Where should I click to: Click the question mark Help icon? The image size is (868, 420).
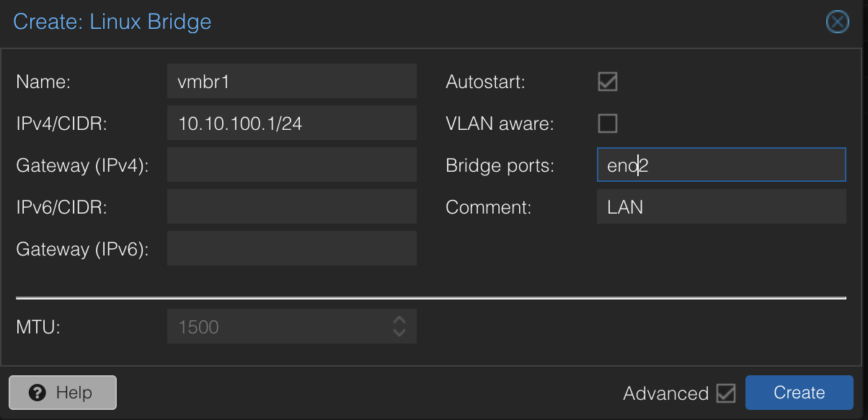click(38, 393)
